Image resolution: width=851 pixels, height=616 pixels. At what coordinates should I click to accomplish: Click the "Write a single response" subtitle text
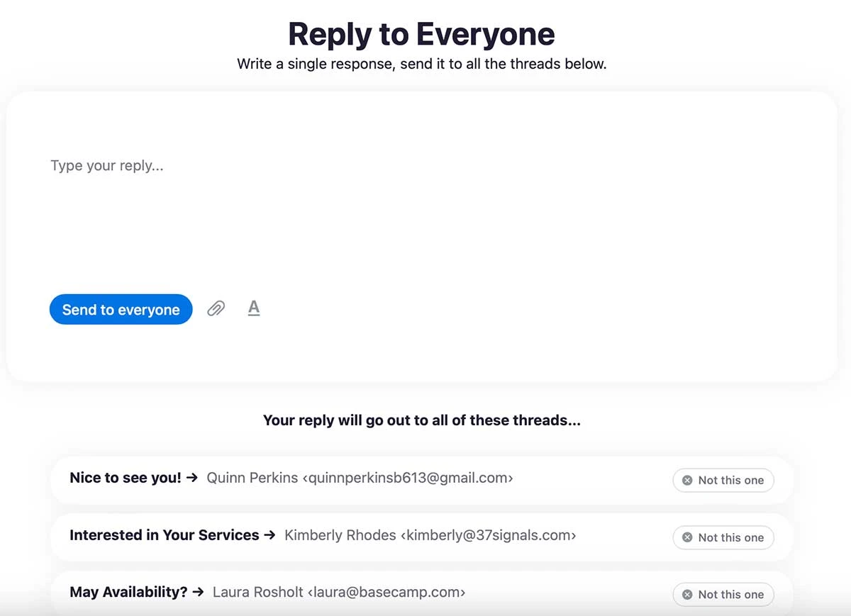click(316, 64)
